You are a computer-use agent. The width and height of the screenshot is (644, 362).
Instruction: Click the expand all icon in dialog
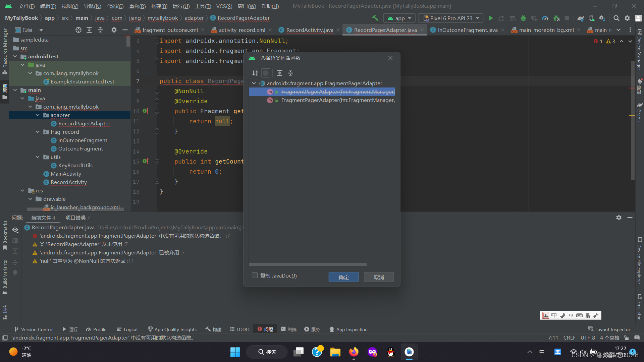click(280, 73)
